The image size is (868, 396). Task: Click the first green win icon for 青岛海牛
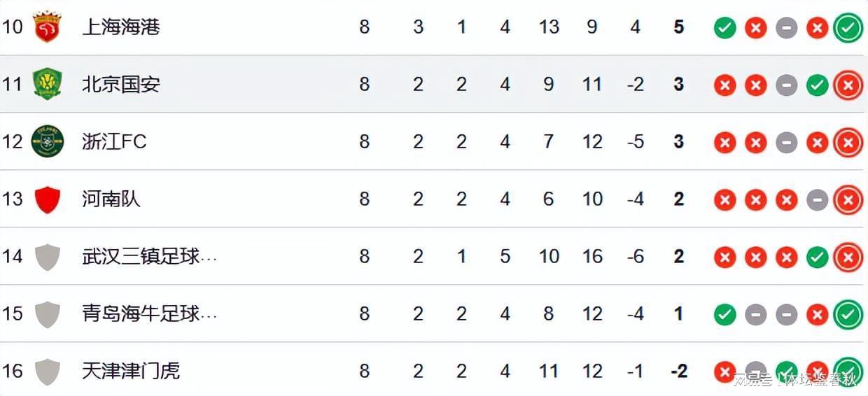(724, 315)
